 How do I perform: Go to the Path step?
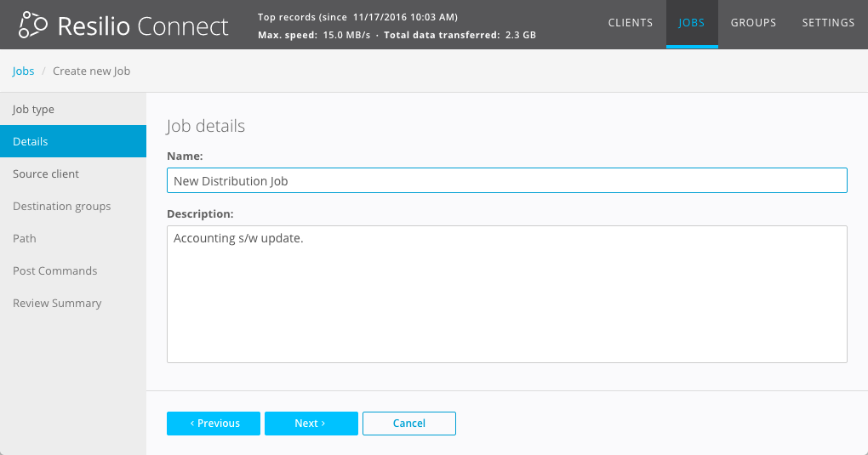pyautogui.click(x=25, y=239)
